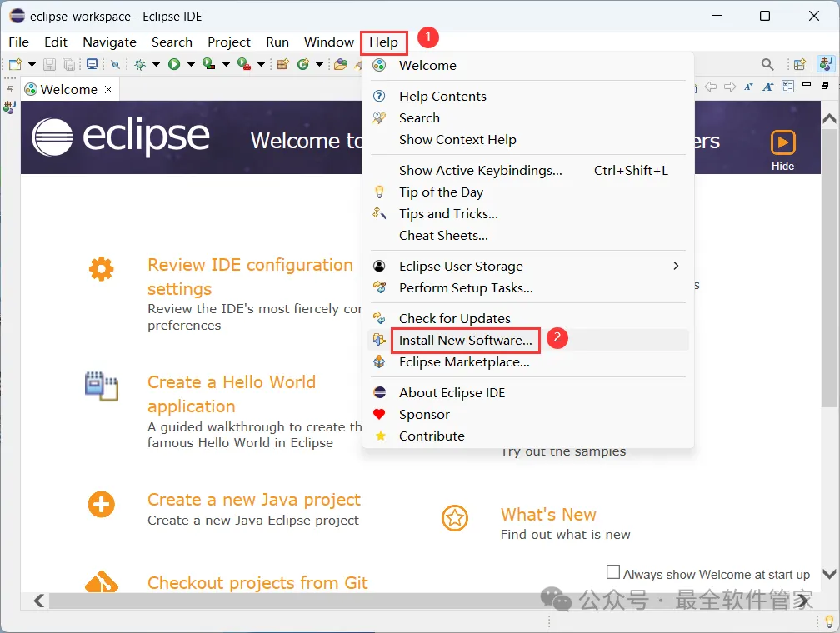Open the Navigate menu
Image resolution: width=840 pixels, height=633 pixels.
(x=109, y=42)
